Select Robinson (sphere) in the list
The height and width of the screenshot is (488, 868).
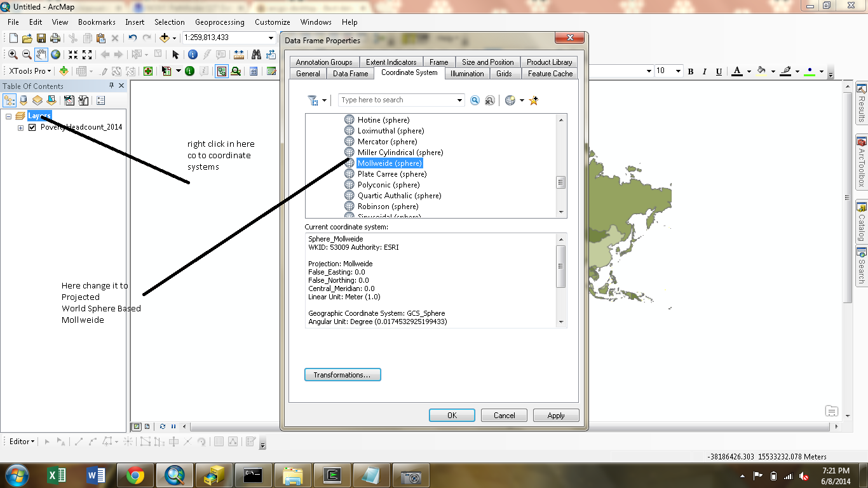click(388, 207)
